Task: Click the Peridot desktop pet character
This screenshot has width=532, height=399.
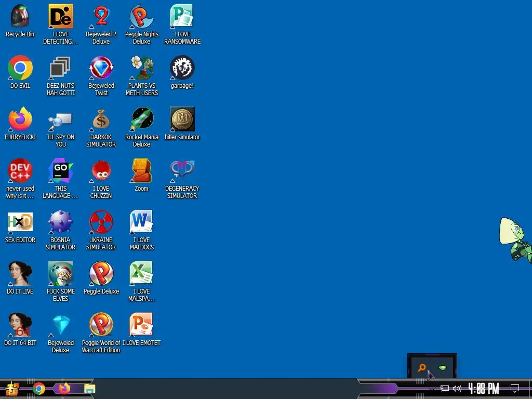Action: pyautogui.click(x=516, y=240)
